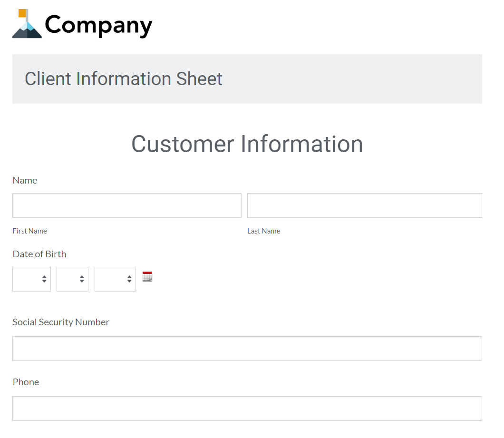Click the mountain logo icon
This screenshot has height=438, width=504.
(27, 28)
